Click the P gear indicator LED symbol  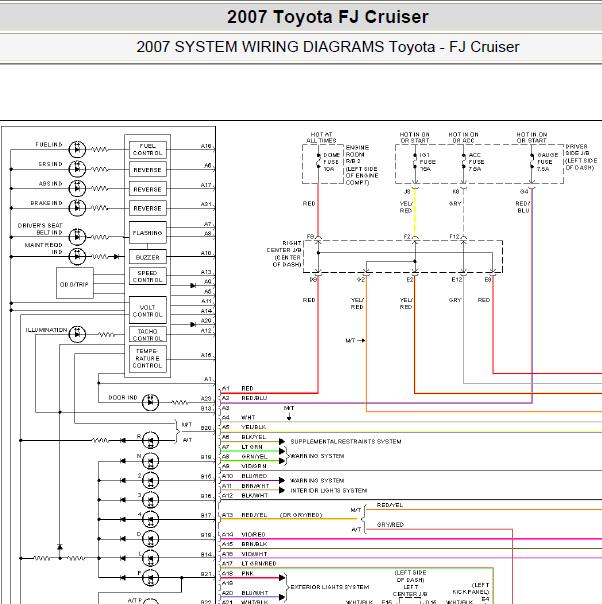[150, 577]
